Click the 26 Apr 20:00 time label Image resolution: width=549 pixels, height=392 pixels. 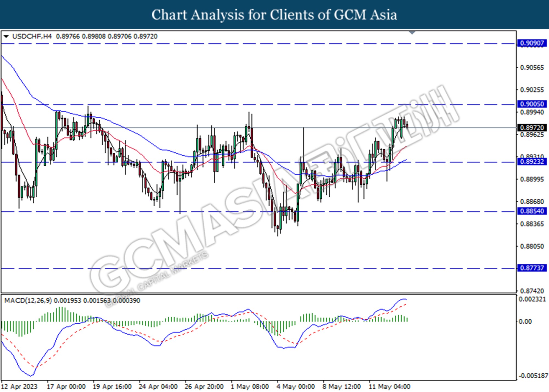tap(204, 387)
